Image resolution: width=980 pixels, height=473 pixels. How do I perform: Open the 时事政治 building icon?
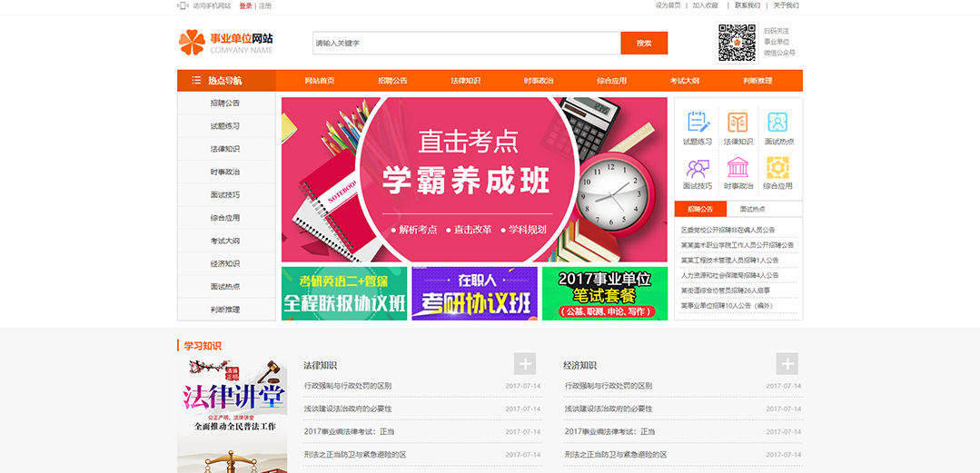coord(737,168)
